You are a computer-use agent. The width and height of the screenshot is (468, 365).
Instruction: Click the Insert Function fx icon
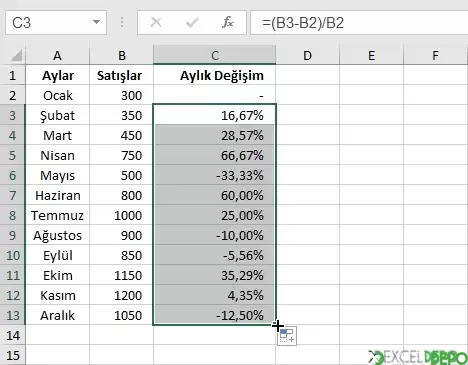228,22
